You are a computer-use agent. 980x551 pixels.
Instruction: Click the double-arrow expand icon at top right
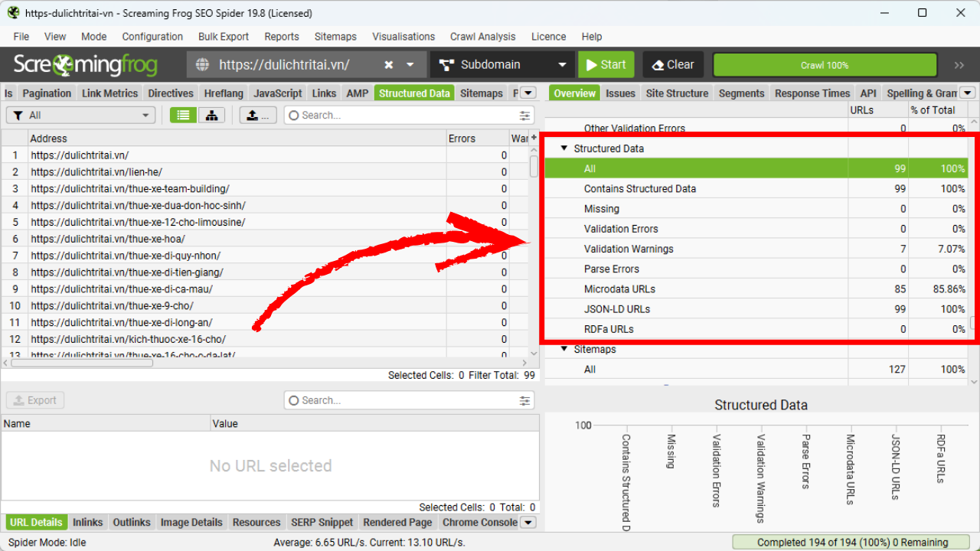[959, 65]
